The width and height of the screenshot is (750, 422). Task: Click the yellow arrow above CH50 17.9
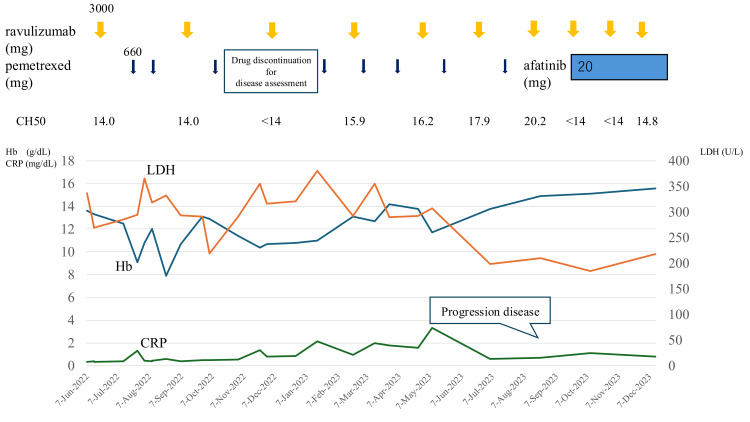[479, 30]
